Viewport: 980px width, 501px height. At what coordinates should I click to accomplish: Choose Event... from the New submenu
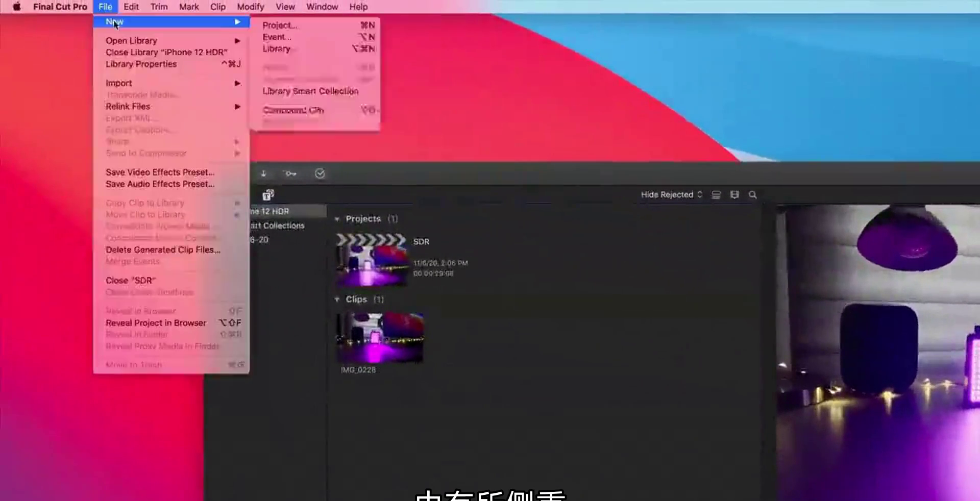(x=316, y=37)
